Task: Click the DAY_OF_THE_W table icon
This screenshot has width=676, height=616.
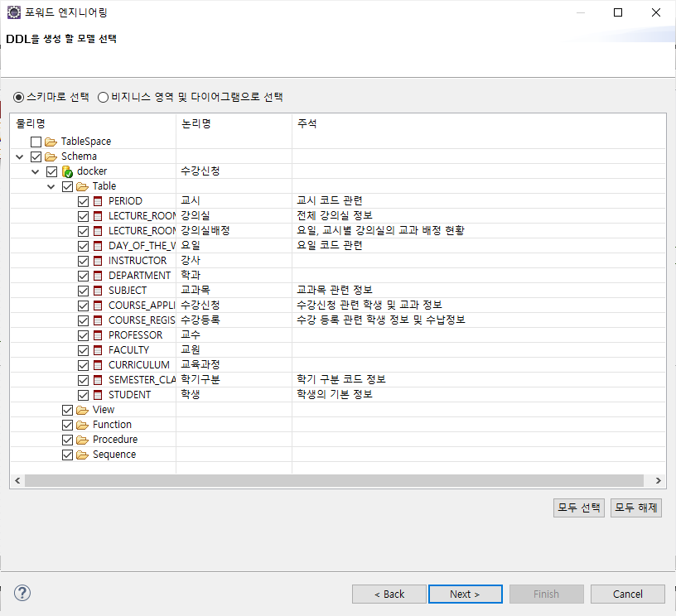Action: pos(98,246)
